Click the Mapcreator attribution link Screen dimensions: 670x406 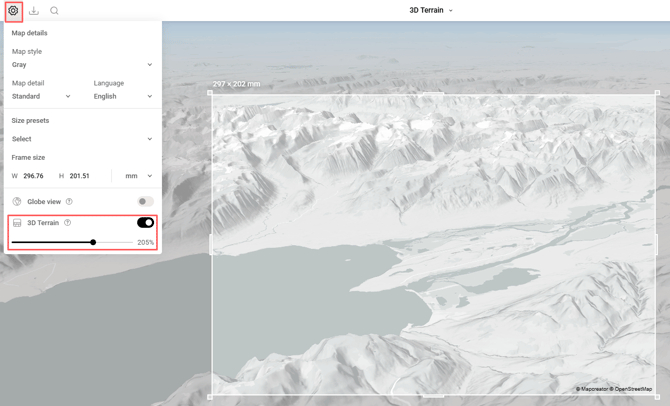click(x=593, y=389)
